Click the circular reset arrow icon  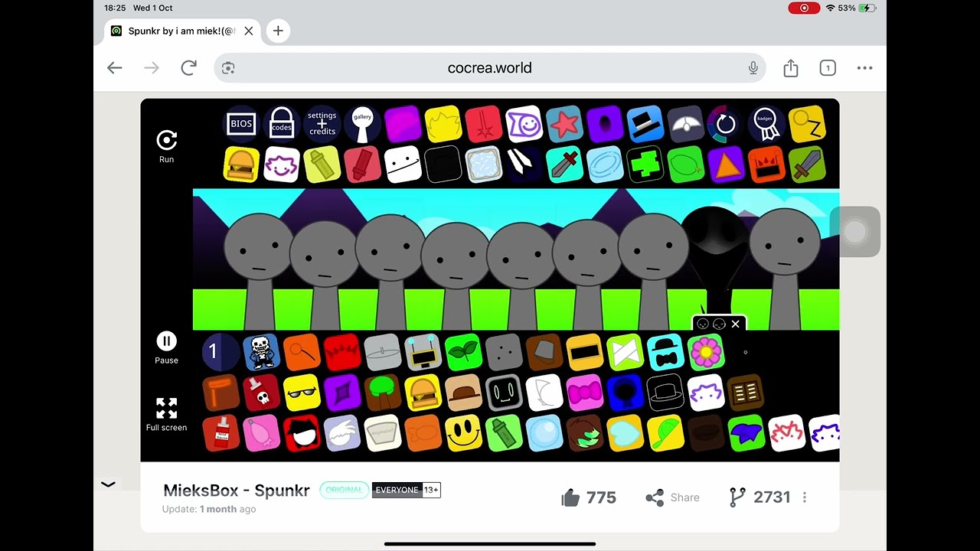point(726,124)
